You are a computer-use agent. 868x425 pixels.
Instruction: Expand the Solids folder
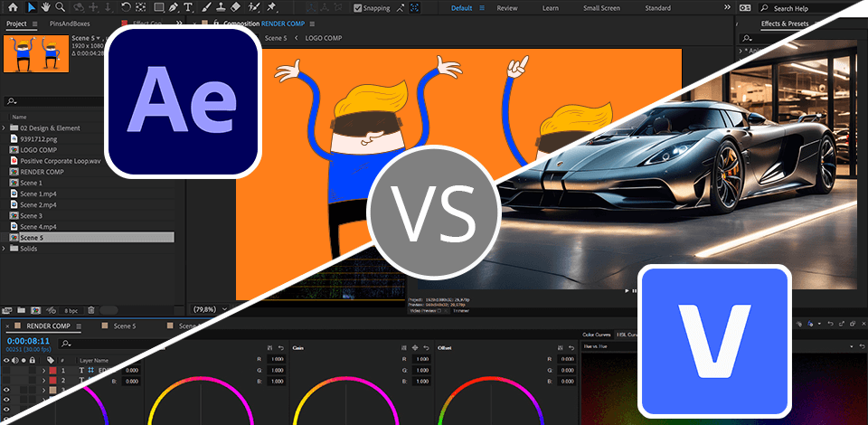4,249
